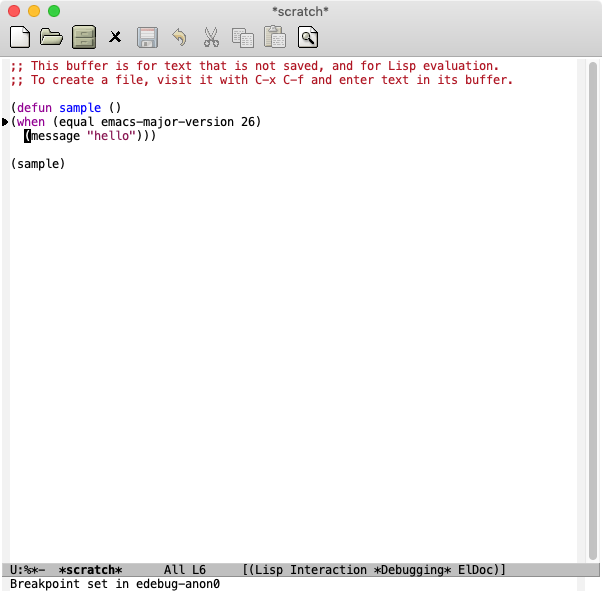The width and height of the screenshot is (602, 593).
Task: Click the fringe arrow beside the when line
Action: tap(5, 122)
